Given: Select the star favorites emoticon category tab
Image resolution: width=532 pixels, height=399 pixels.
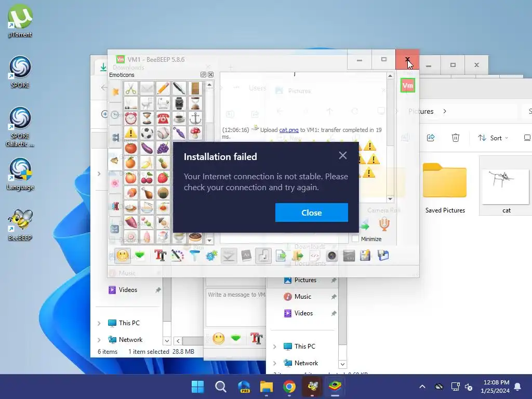Looking at the screenshot, I should [x=115, y=92].
